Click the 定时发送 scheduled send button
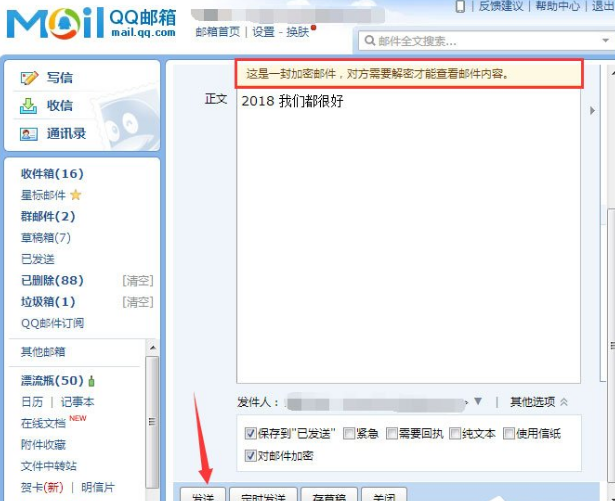Screen dimensions: 615x501 263,494
